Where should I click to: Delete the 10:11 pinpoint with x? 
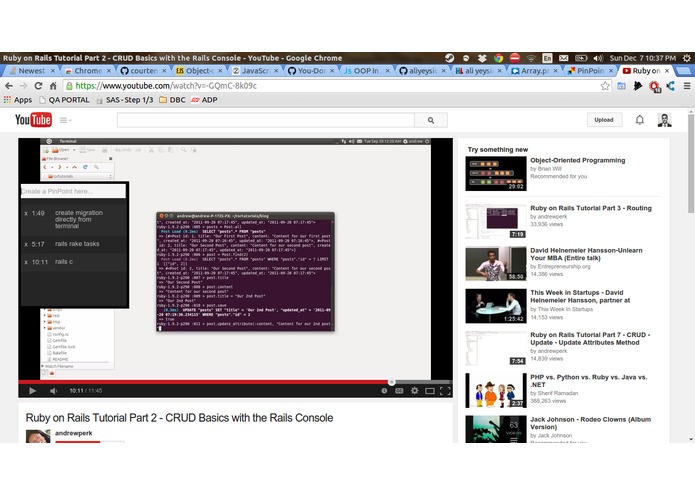[x=26, y=262]
